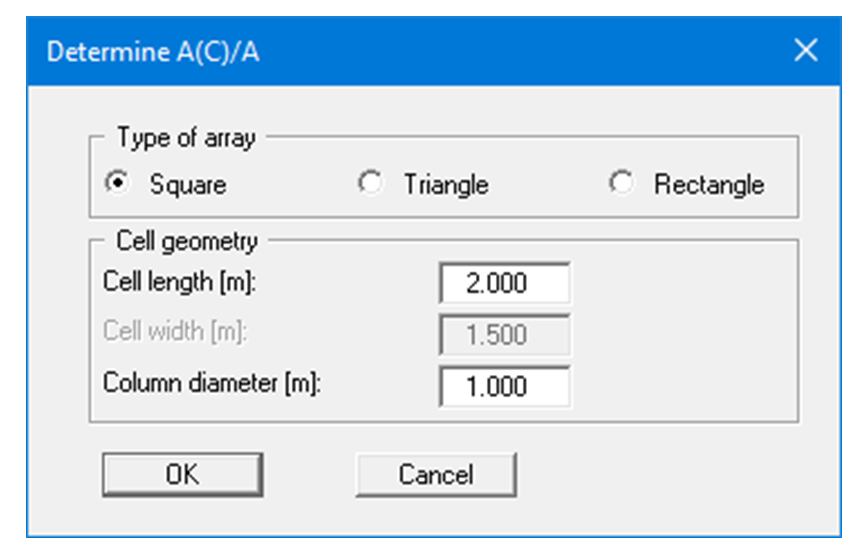Focus the Cell length input field
Image resolution: width=859 pixels, height=552 pixels.
pos(504,283)
